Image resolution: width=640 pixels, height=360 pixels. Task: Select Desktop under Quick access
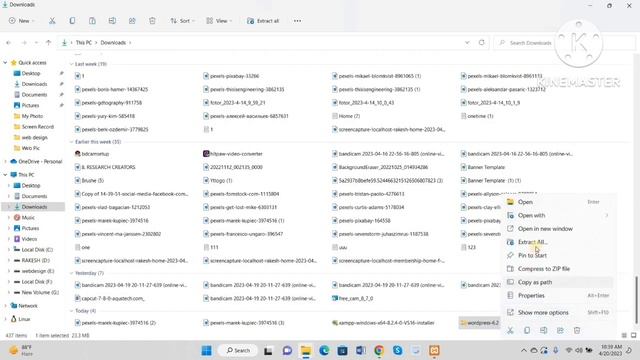[31, 73]
